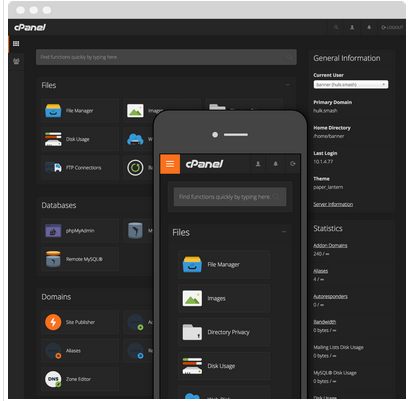Click the mobile find functions search field
Screen dimensions: 410x401
click(230, 197)
